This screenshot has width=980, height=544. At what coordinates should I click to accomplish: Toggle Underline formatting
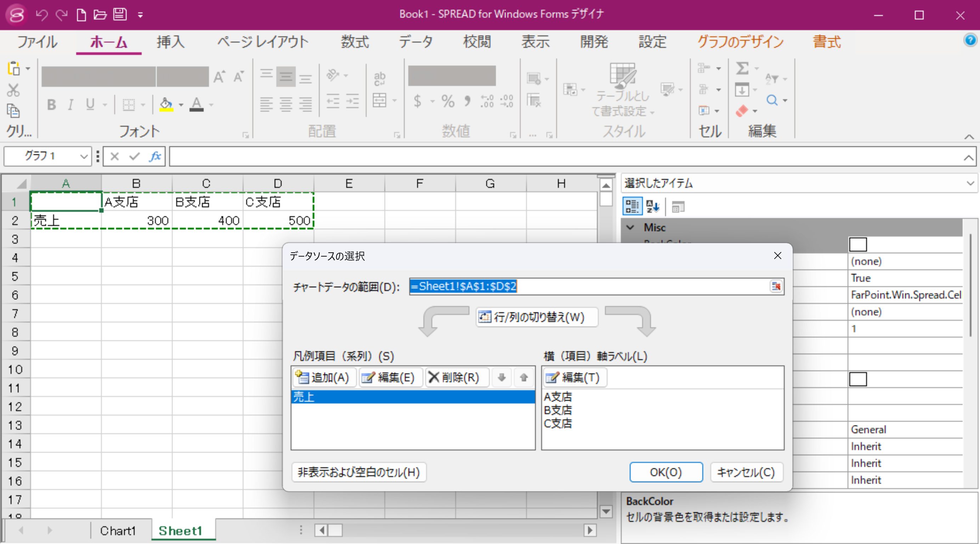(90, 104)
